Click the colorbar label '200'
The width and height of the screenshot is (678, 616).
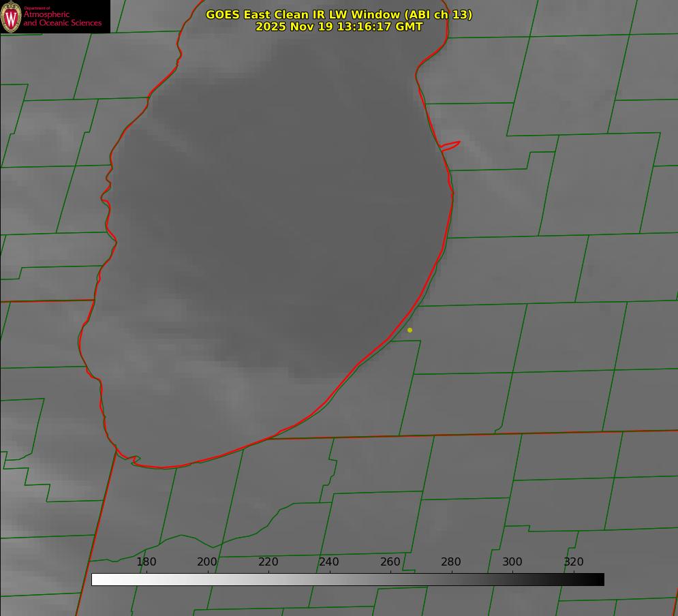pos(207,561)
